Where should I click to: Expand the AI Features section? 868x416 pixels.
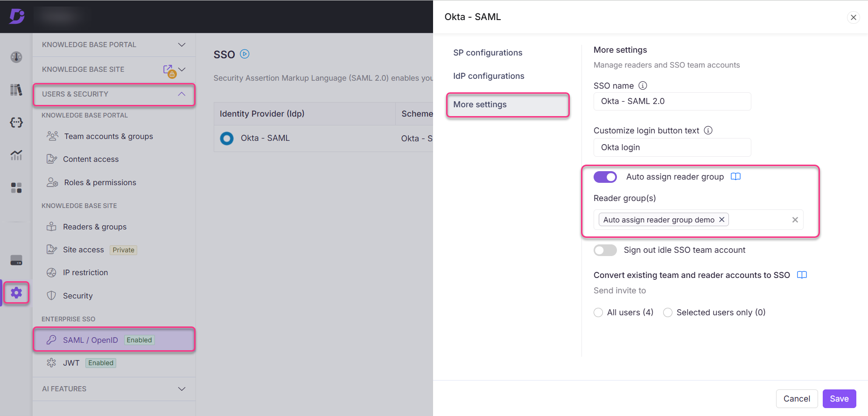point(182,389)
